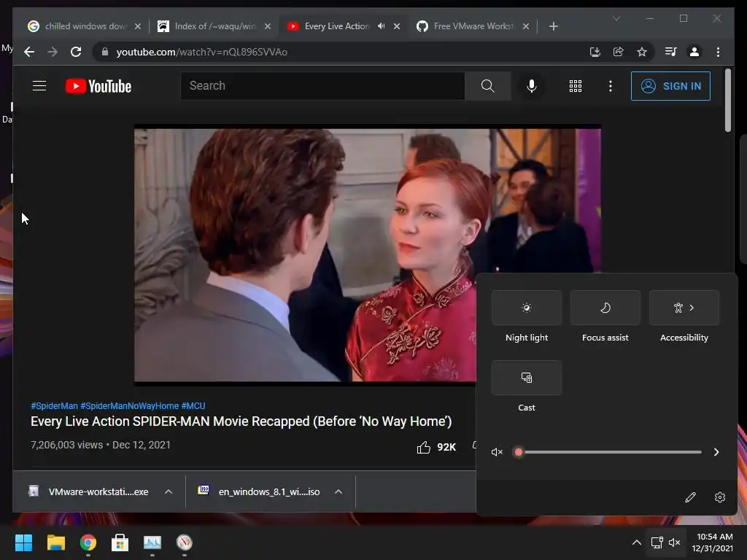Image resolution: width=747 pixels, height=560 pixels.
Task: Open the #MCU hashtag link
Action: [x=193, y=405]
